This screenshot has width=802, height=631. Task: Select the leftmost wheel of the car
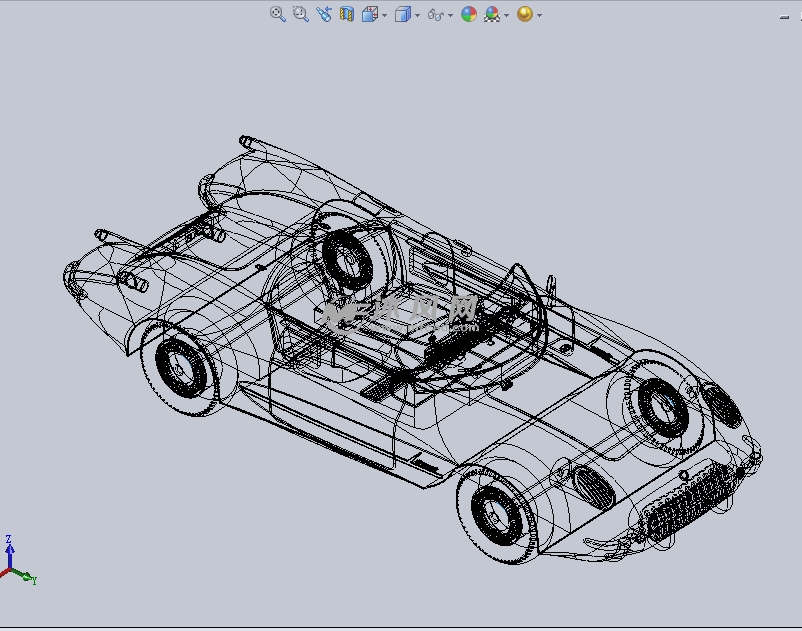click(182, 367)
